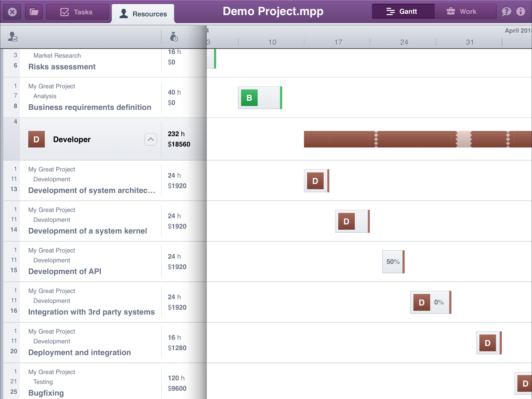Viewport: 532px width, 399px height.
Task: Click the Risks assessment green Gantt bar
Action: point(212,59)
